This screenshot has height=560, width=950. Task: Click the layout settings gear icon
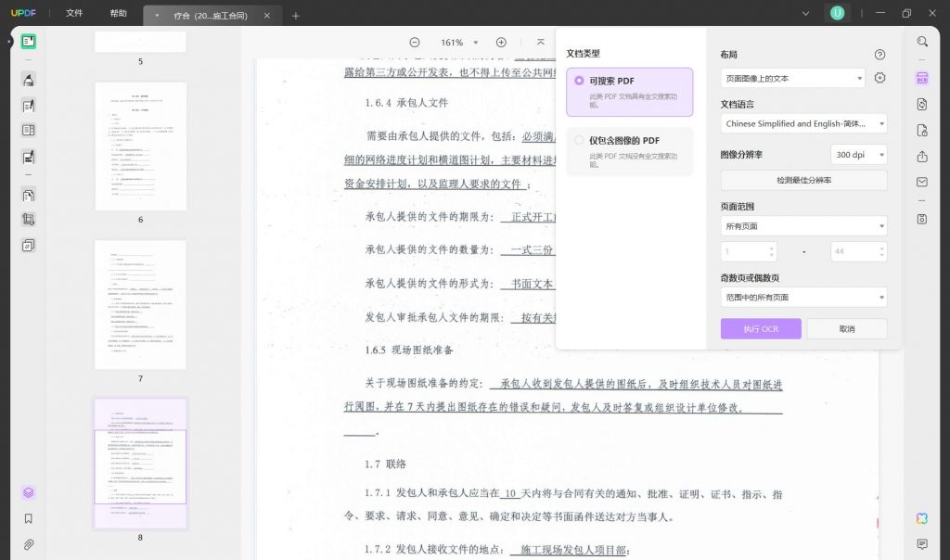click(880, 78)
